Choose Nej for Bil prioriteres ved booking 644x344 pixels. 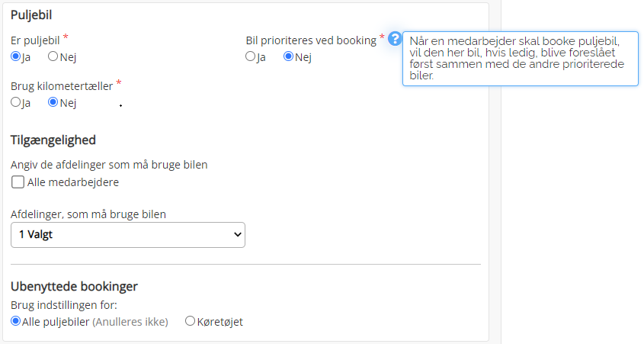click(288, 56)
